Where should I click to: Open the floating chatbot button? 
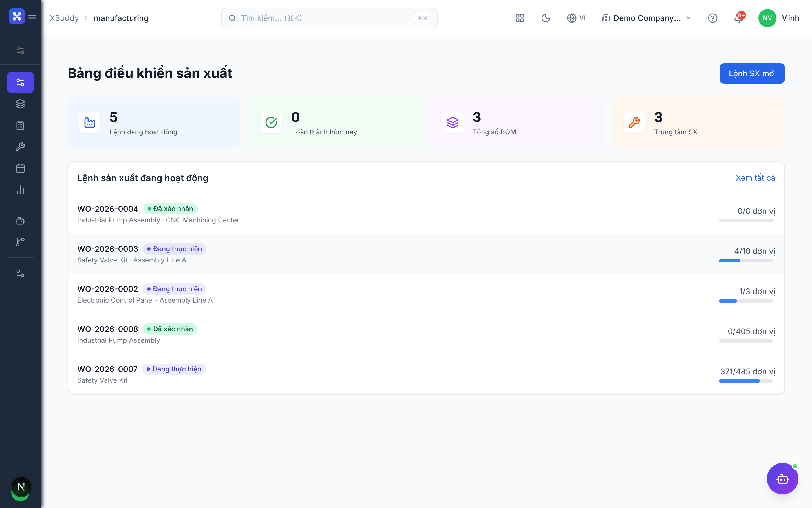click(x=782, y=479)
